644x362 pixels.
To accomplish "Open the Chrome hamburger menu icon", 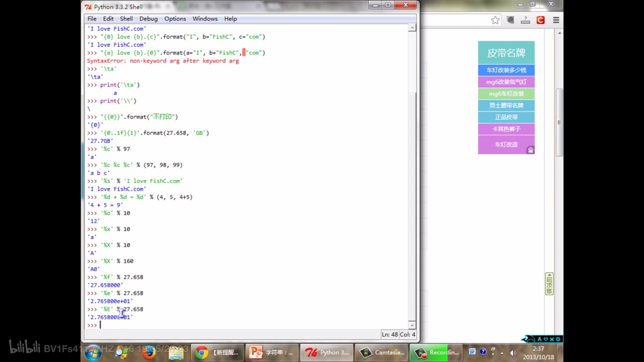I will pos(556,20).
